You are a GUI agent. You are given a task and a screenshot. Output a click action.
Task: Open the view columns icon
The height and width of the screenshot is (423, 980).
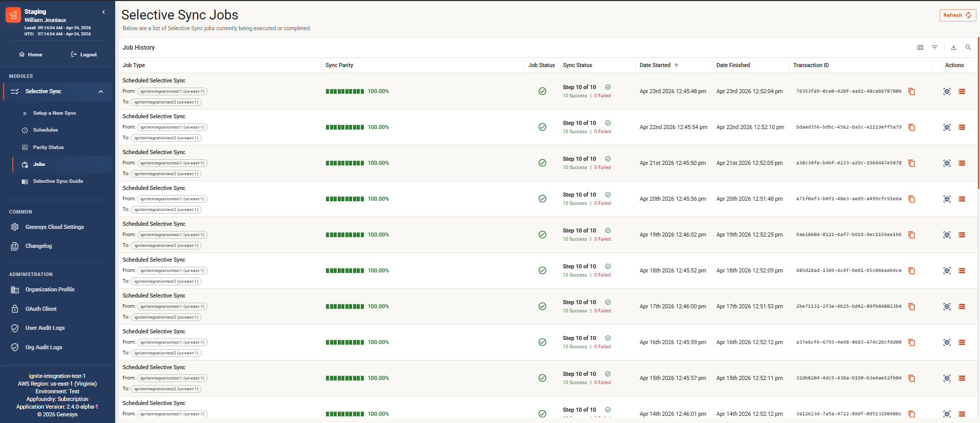[920, 48]
